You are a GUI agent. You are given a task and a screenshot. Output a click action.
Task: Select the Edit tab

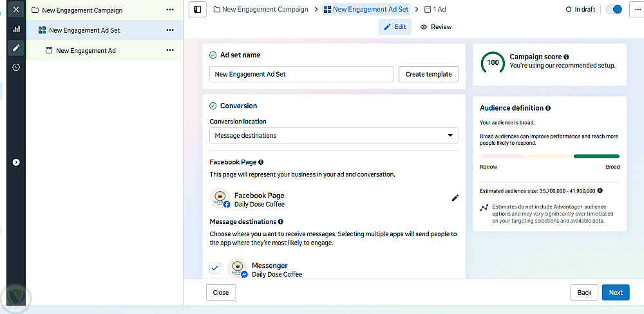[395, 27]
